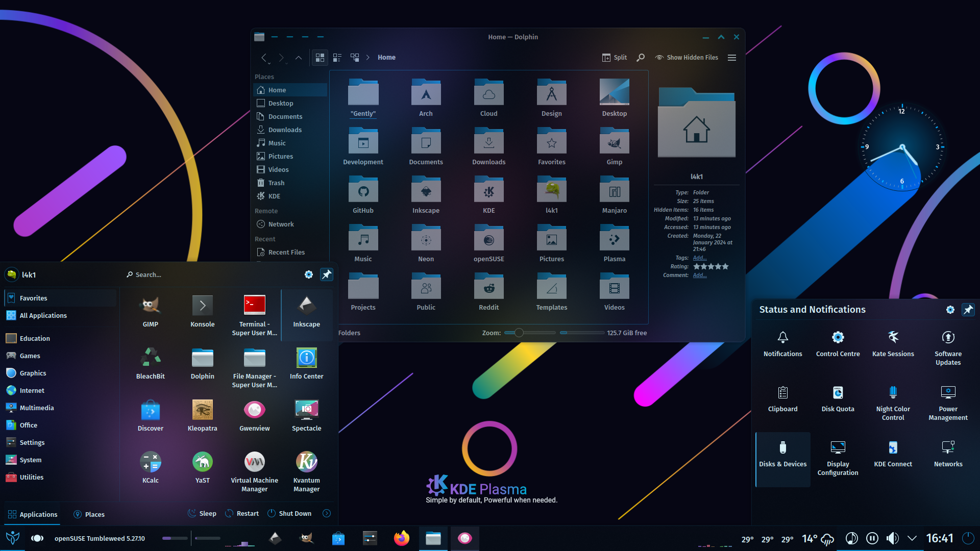Launch GIMP from the application menu
Viewport: 980px width, 551px height.
[x=150, y=312]
